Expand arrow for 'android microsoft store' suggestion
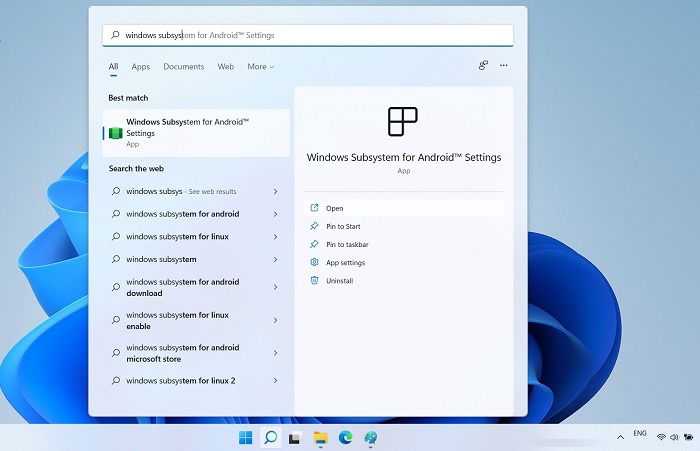The height and width of the screenshot is (451, 700). pyautogui.click(x=275, y=353)
